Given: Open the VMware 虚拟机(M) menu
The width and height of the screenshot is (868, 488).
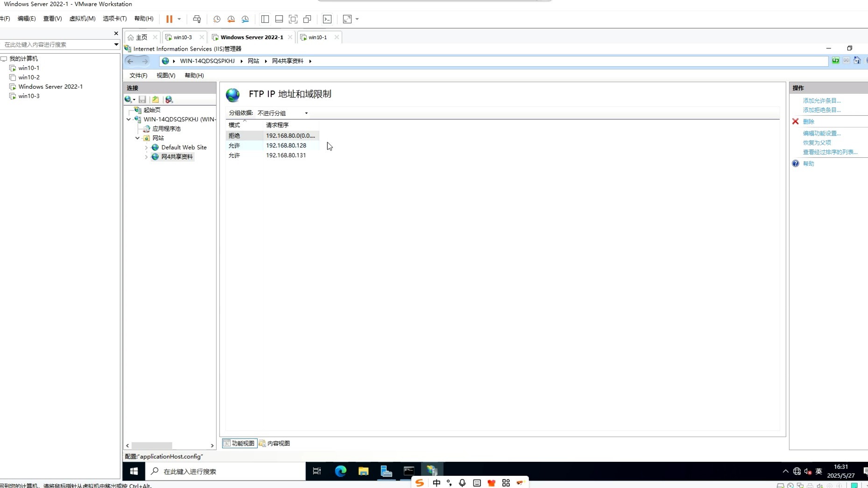Looking at the screenshot, I should tap(82, 19).
